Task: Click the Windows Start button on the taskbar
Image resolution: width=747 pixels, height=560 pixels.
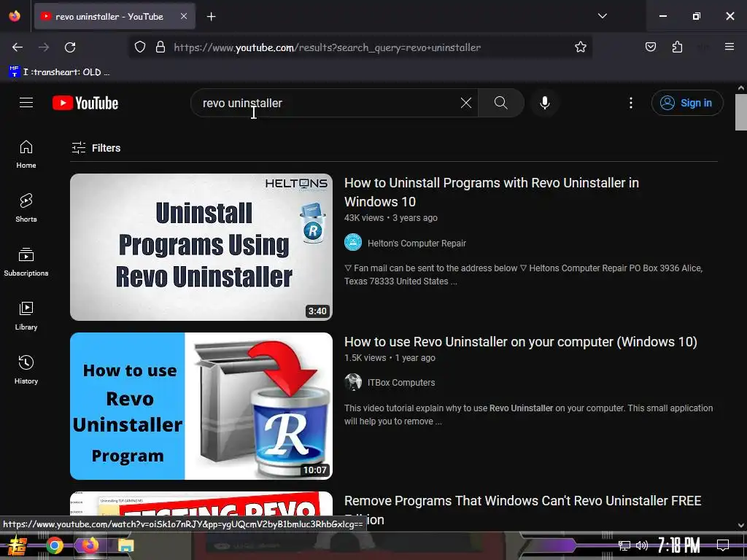Action: click(18, 545)
